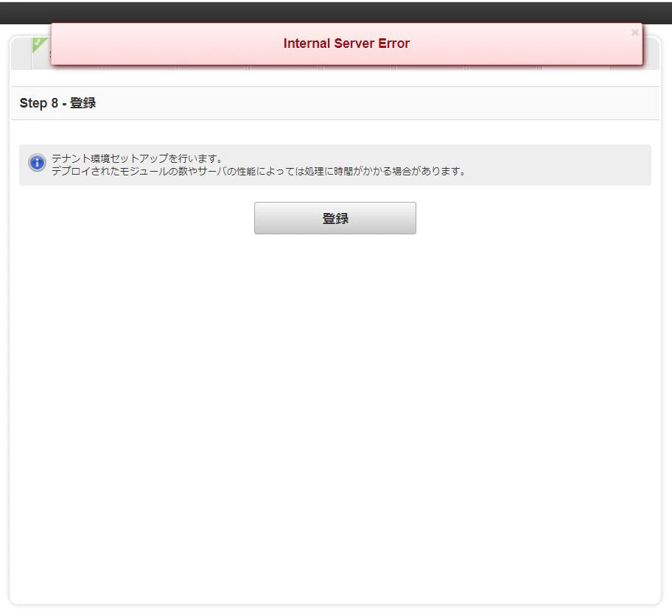Click the green checkmark step tab
This screenshot has height=616, width=672.
point(41,53)
